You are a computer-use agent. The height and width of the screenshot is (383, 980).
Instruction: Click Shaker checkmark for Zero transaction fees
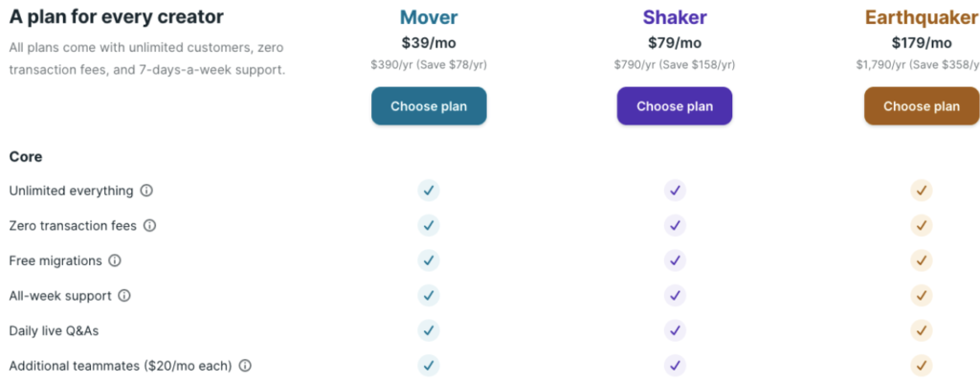tap(675, 226)
